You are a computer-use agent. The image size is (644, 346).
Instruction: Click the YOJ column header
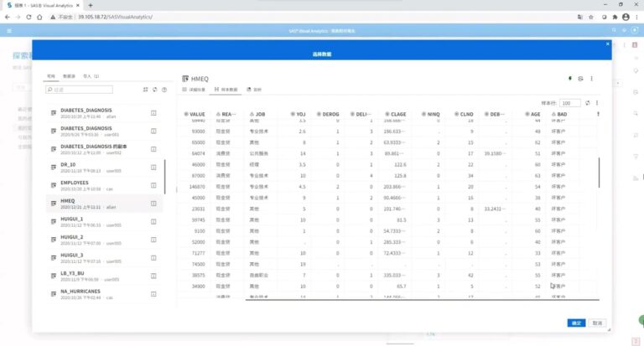(x=299, y=114)
